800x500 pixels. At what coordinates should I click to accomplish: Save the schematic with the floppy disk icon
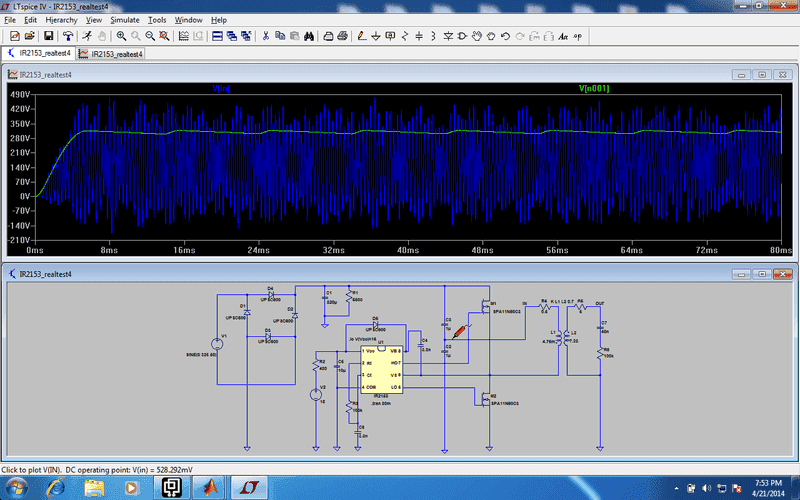tap(48, 36)
